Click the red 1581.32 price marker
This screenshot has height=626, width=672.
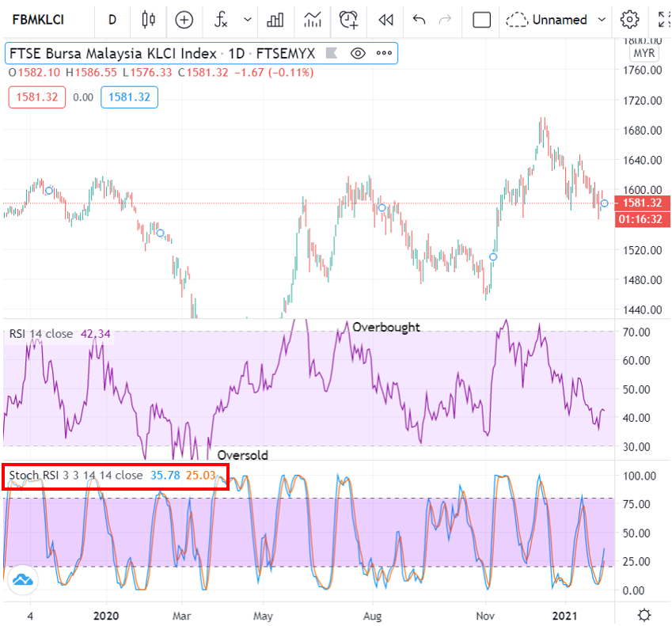pyautogui.click(x=643, y=203)
